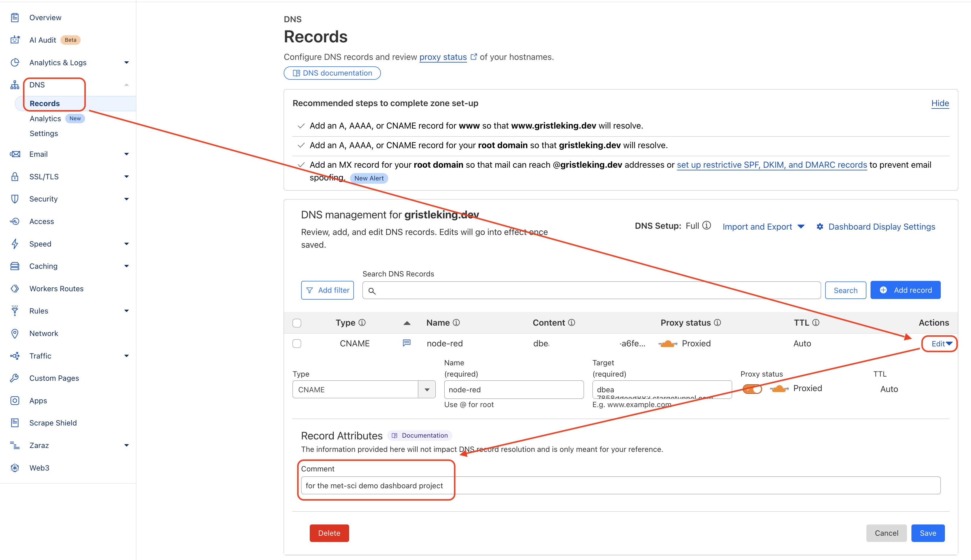Expand the SSL/TLS sidebar section
The height and width of the screenshot is (560, 971).
(x=127, y=177)
